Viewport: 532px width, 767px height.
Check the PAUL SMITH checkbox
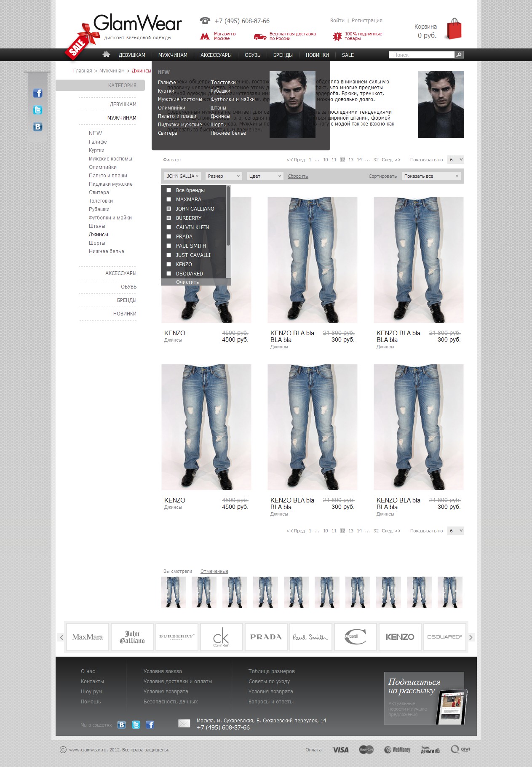coord(169,246)
